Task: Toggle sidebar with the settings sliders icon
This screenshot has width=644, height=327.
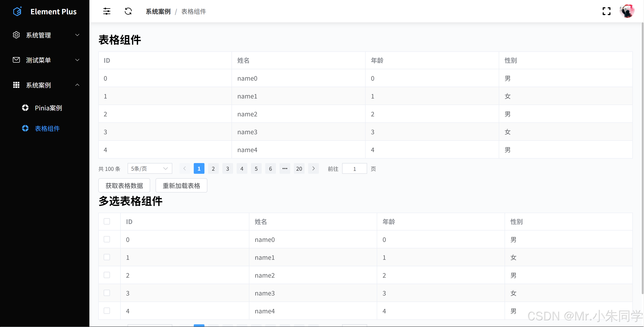Action: pos(107,11)
